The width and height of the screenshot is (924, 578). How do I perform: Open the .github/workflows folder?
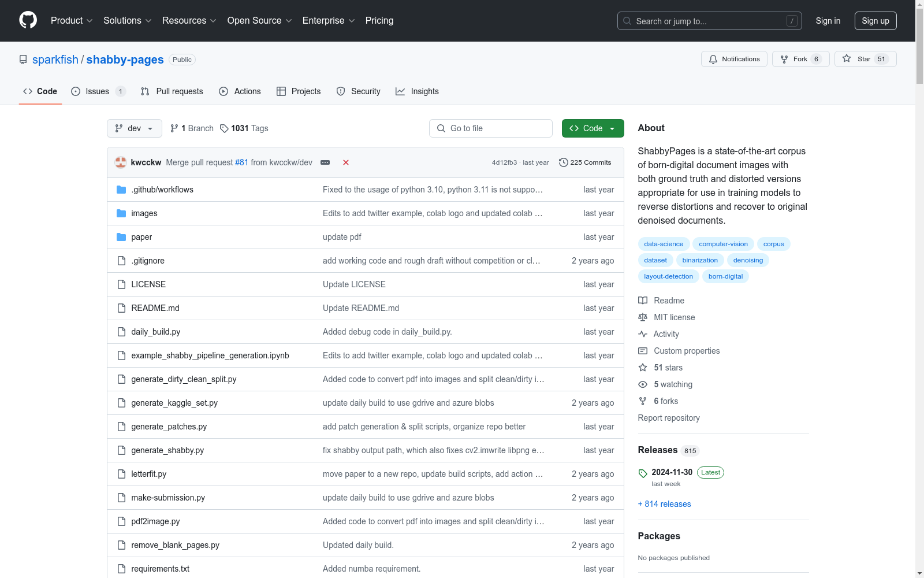pos(162,190)
